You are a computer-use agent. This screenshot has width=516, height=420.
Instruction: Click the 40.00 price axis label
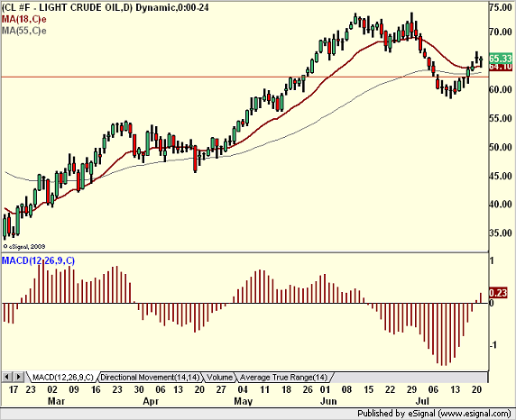(x=500, y=205)
